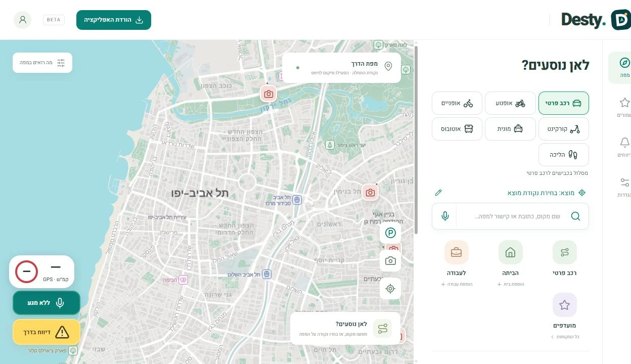Click the vertical scrollbar beside the map
Screen dimensions: 631x364
416,141
